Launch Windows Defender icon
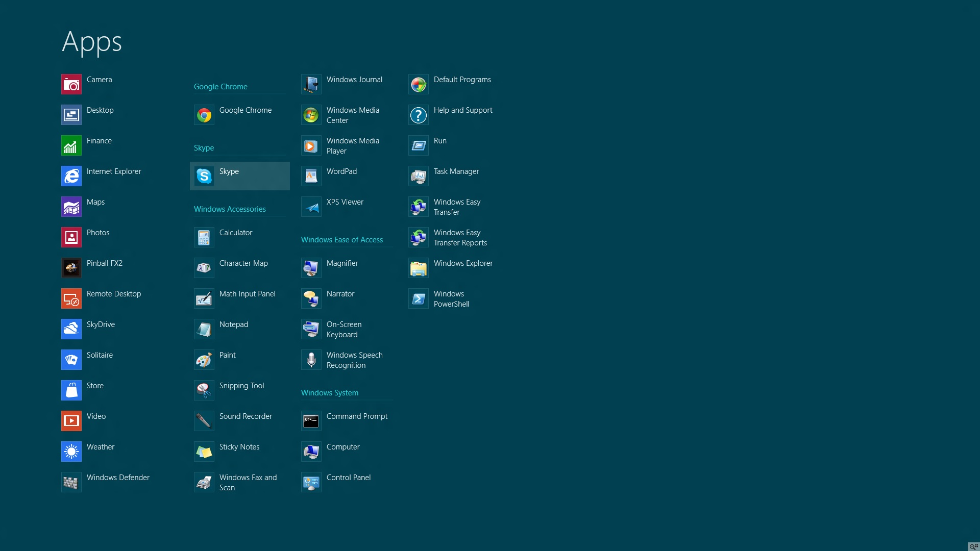The height and width of the screenshot is (551, 980). click(71, 482)
